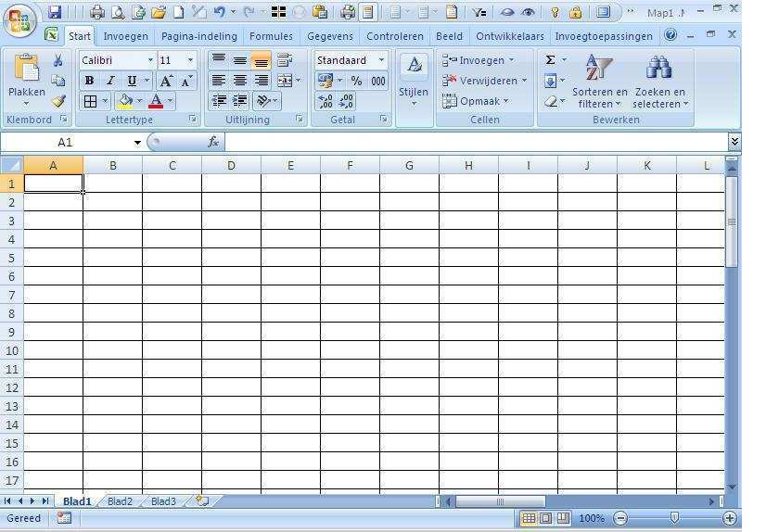The image size is (779, 532).
Task: Switch to sheet Blad2
Action: (120, 501)
